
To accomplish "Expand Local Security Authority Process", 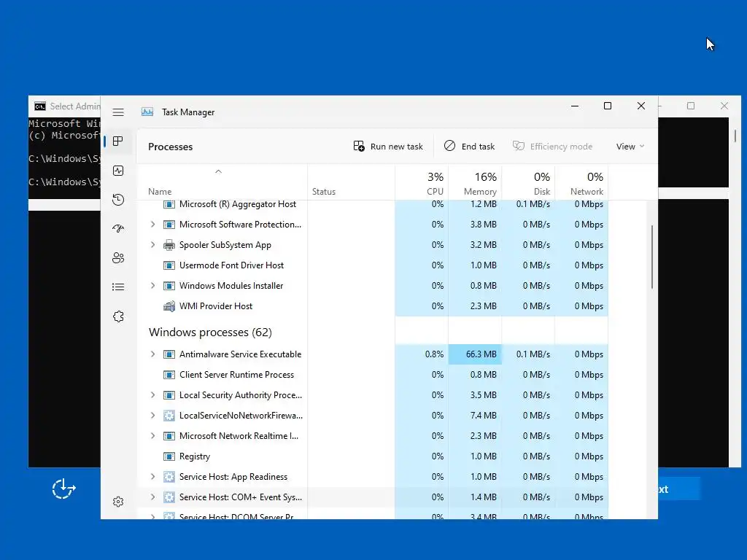I will tap(152, 395).
